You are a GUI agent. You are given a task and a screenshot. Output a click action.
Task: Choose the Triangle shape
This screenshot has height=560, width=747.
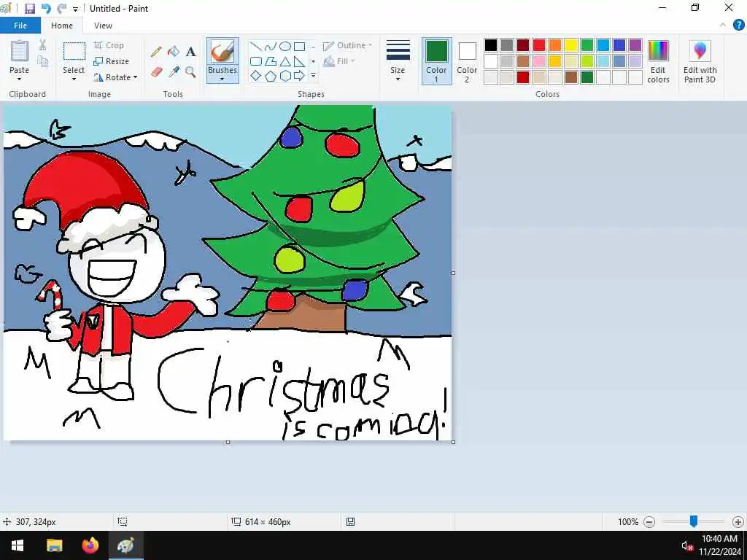coord(285,61)
